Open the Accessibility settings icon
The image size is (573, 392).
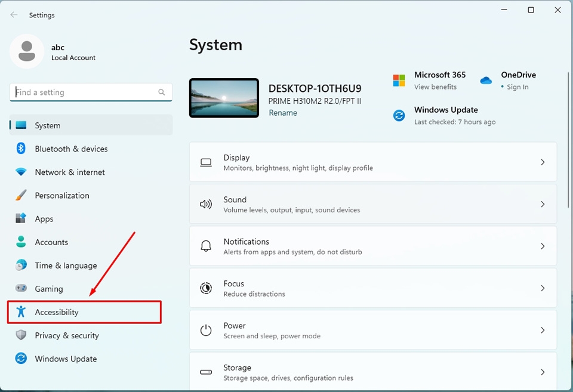pos(21,312)
